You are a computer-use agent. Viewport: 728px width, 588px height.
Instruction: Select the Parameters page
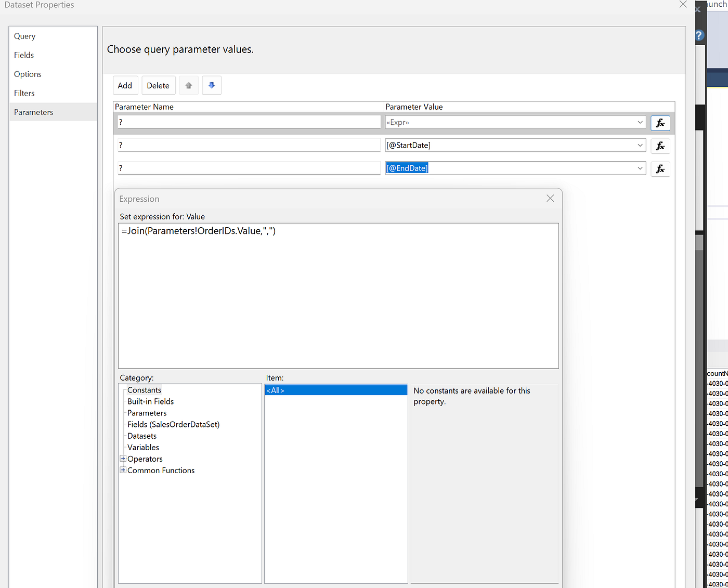click(x=53, y=112)
